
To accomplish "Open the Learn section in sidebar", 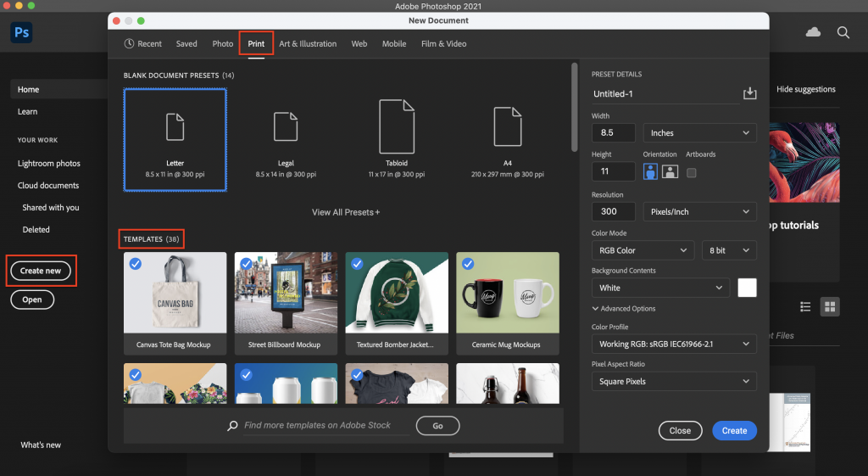I will click(28, 111).
